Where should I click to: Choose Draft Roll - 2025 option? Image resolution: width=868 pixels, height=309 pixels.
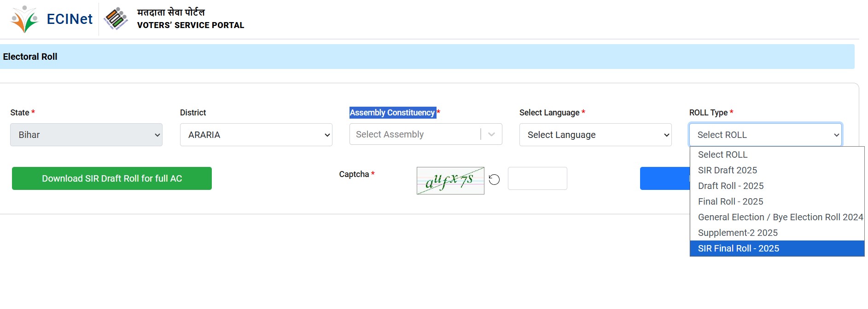[730, 186]
